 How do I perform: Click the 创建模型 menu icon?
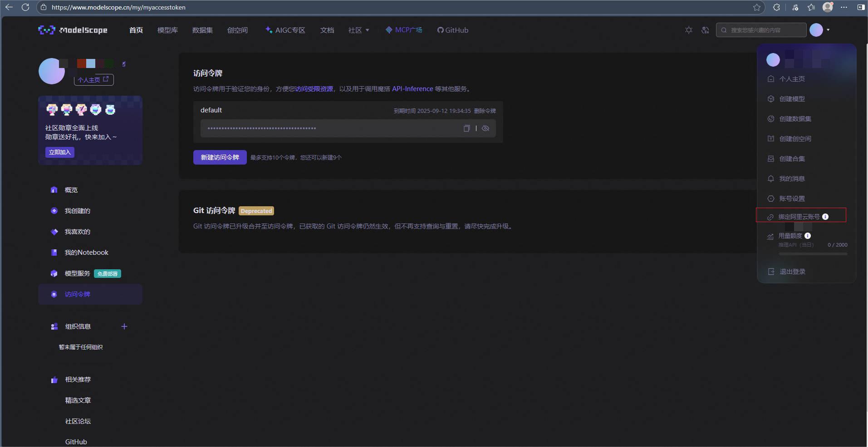(x=770, y=99)
